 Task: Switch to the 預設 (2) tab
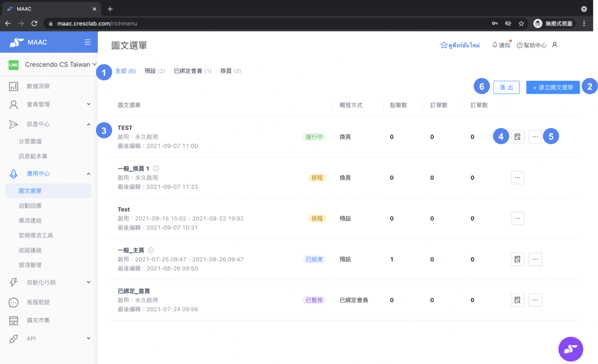pos(155,71)
